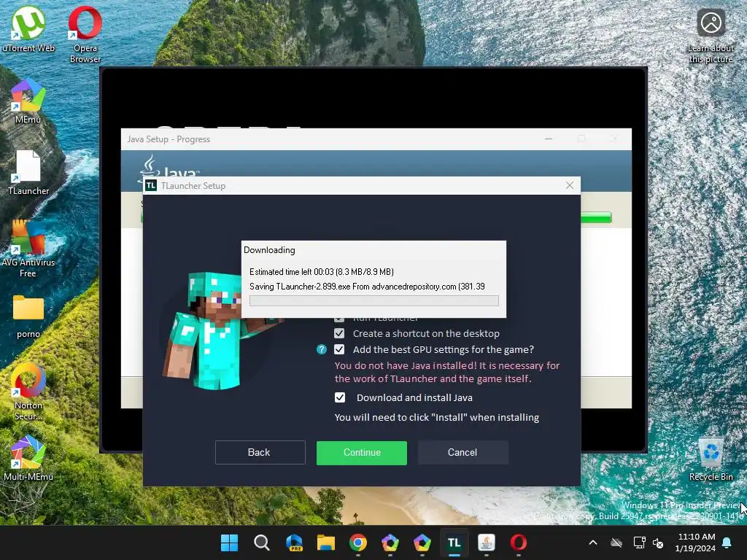The image size is (747, 560).
Task: Switch to TLauncher in the taskbar
Action: [x=454, y=542]
